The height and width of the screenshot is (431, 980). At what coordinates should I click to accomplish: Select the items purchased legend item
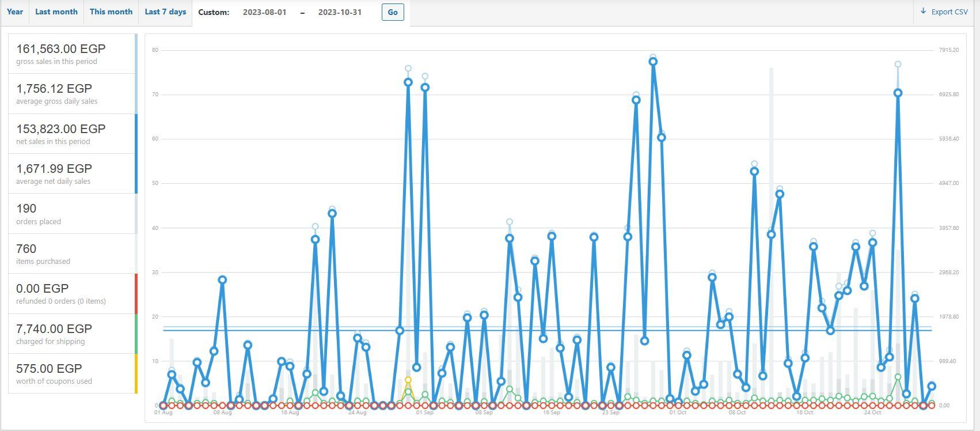click(x=73, y=254)
